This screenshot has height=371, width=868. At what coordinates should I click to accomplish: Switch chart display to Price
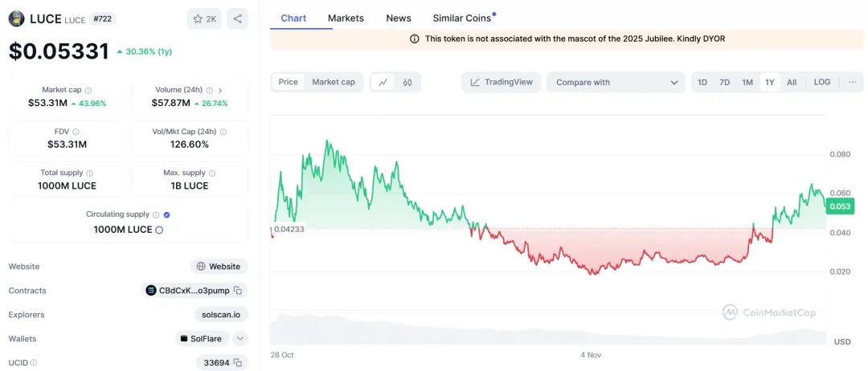[x=289, y=82]
